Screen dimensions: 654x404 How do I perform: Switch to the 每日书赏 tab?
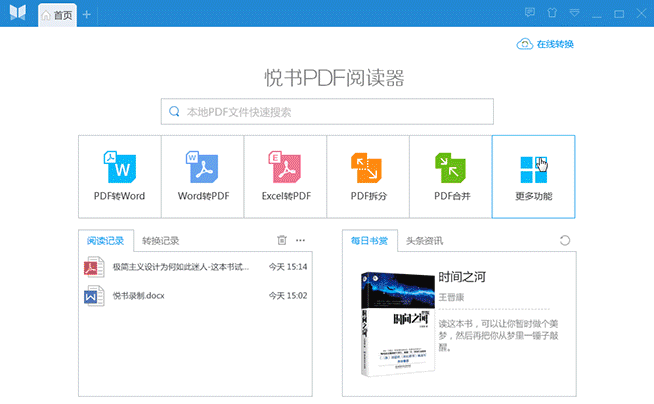(x=370, y=241)
